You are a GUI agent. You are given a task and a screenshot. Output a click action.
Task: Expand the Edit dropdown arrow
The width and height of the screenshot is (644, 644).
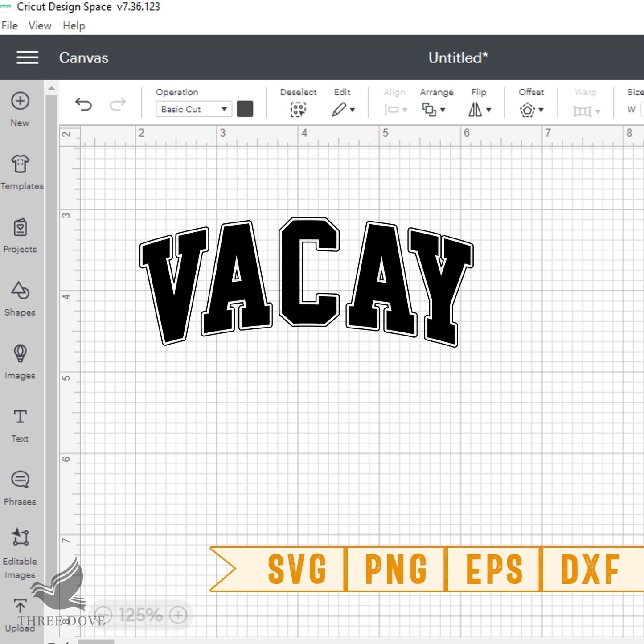353,110
